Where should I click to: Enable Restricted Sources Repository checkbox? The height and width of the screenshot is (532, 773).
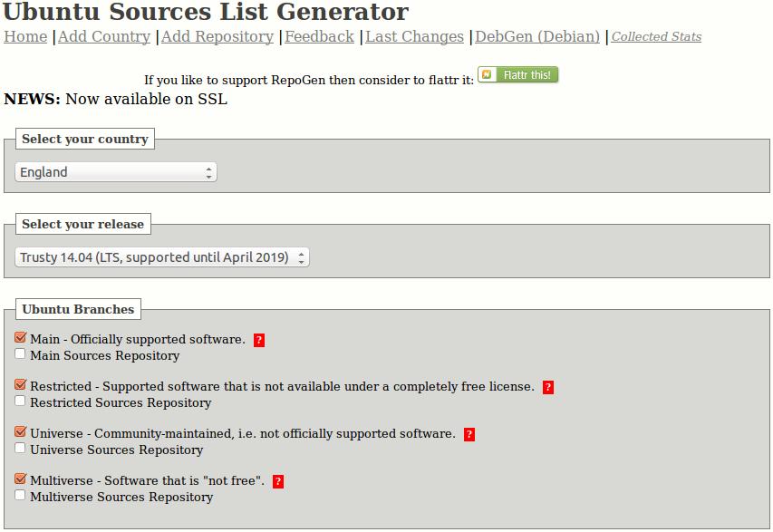(21, 401)
